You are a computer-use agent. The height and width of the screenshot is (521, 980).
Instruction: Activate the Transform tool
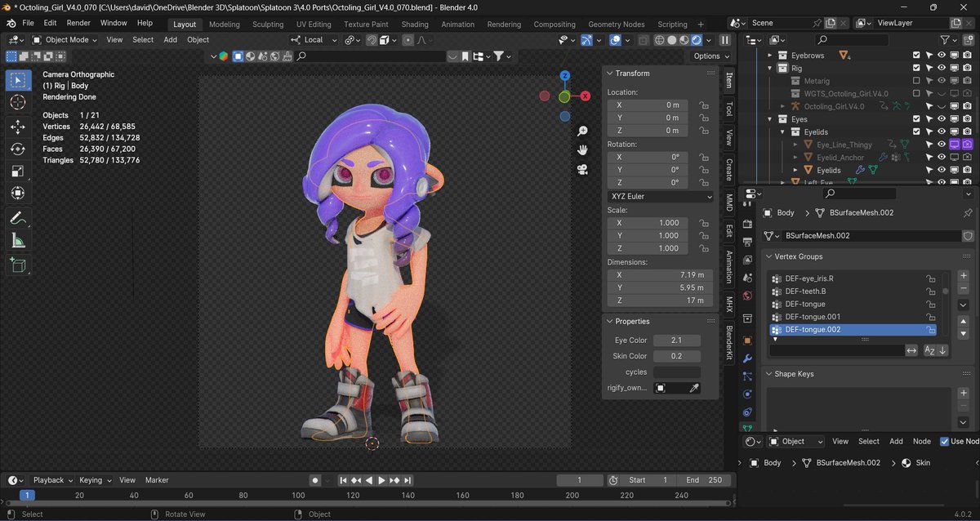(18, 193)
